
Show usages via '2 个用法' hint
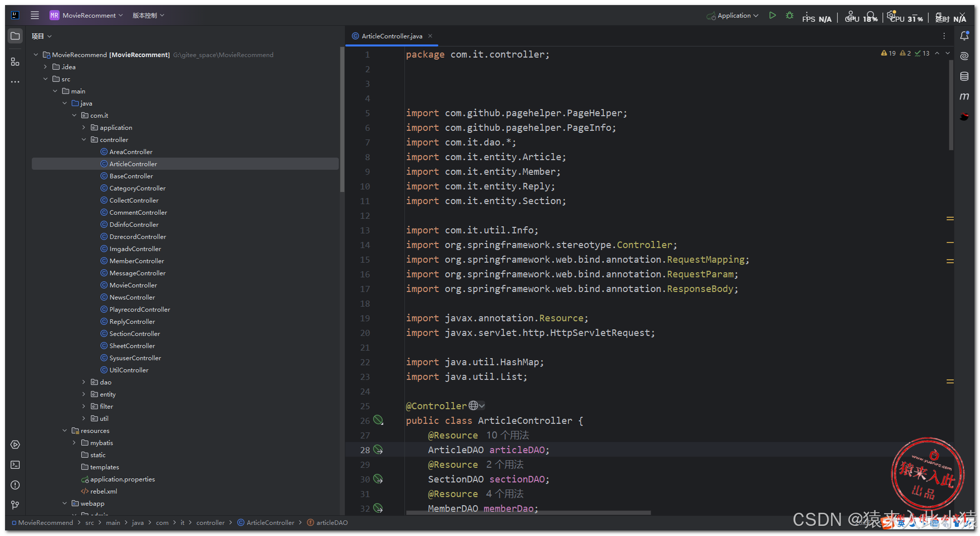tap(504, 464)
